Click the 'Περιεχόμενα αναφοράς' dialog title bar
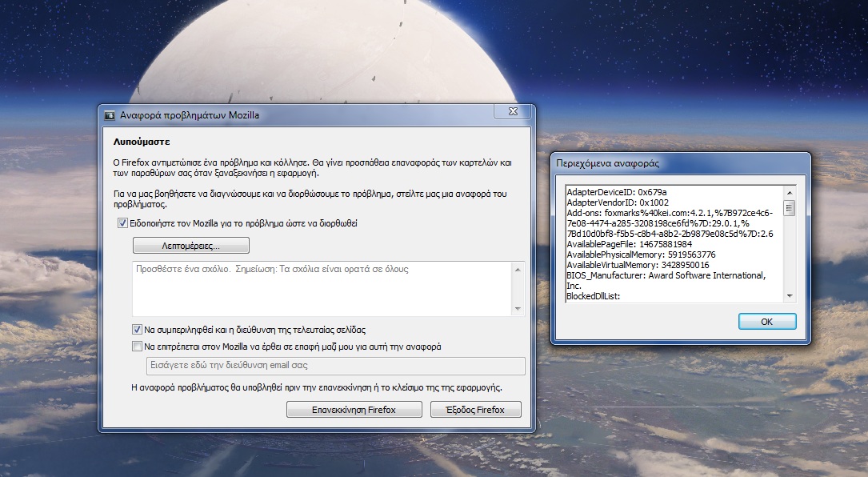 pyautogui.click(x=680, y=163)
